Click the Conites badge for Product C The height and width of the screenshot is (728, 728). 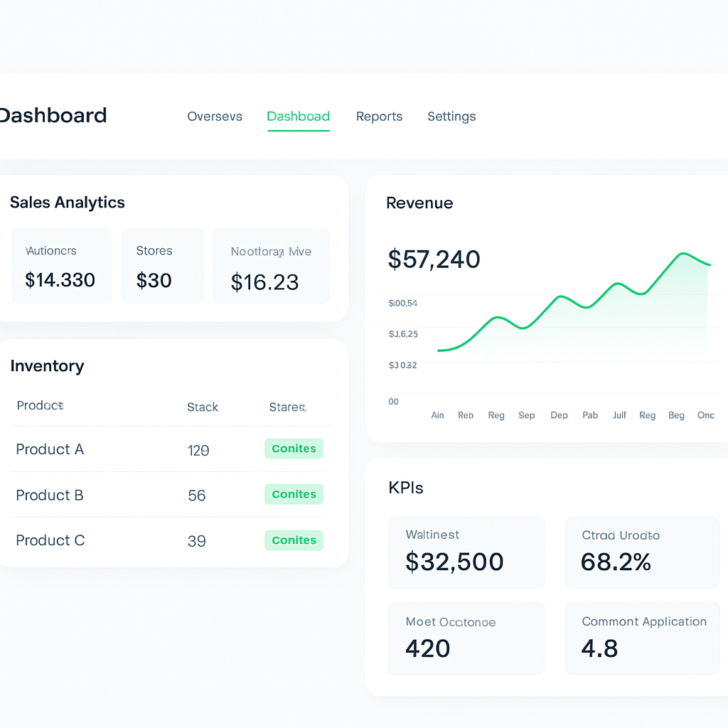click(x=294, y=540)
